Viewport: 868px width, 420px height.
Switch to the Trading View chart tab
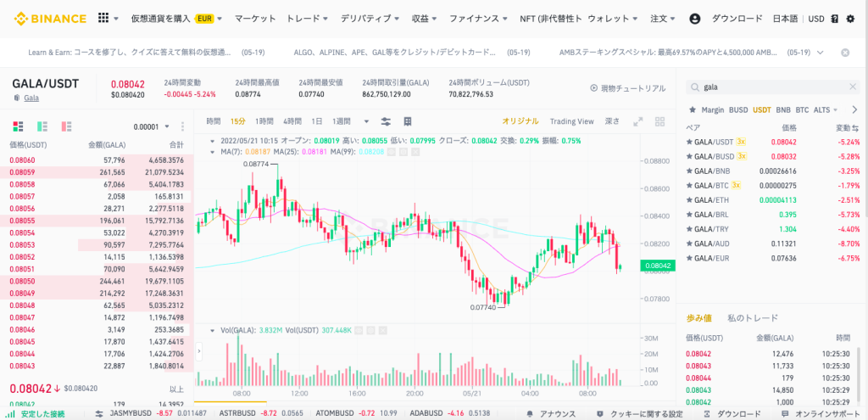coord(572,121)
